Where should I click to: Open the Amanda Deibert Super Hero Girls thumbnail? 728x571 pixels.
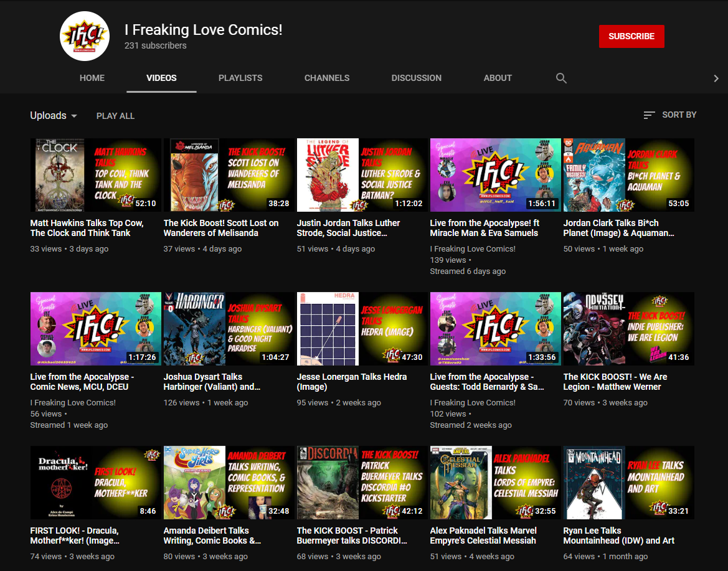(x=229, y=483)
